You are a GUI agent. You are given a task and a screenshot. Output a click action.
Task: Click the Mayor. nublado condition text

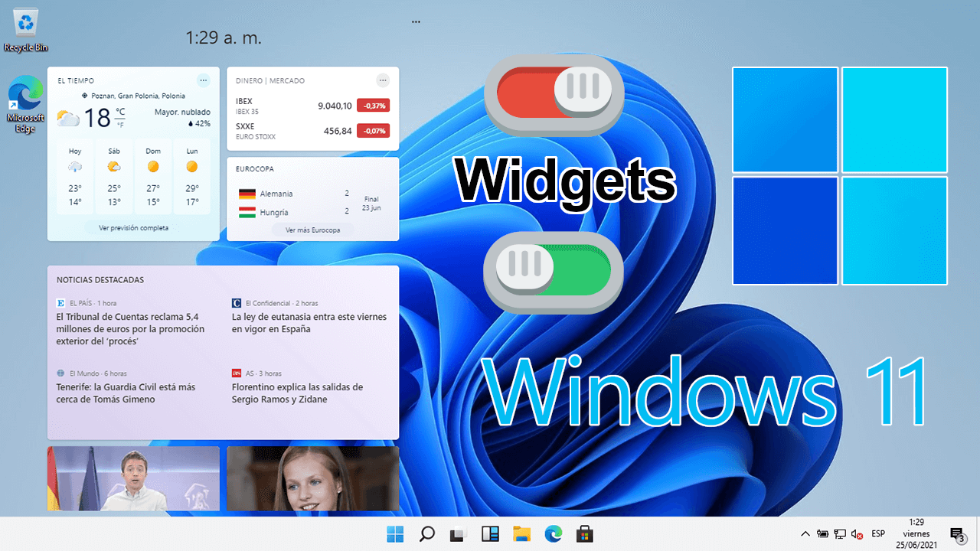click(x=182, y=112)
